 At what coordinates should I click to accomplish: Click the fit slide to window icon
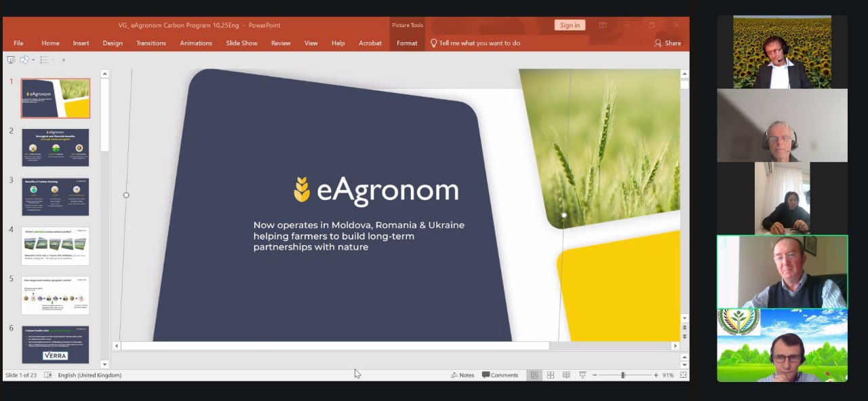point(683,375)
